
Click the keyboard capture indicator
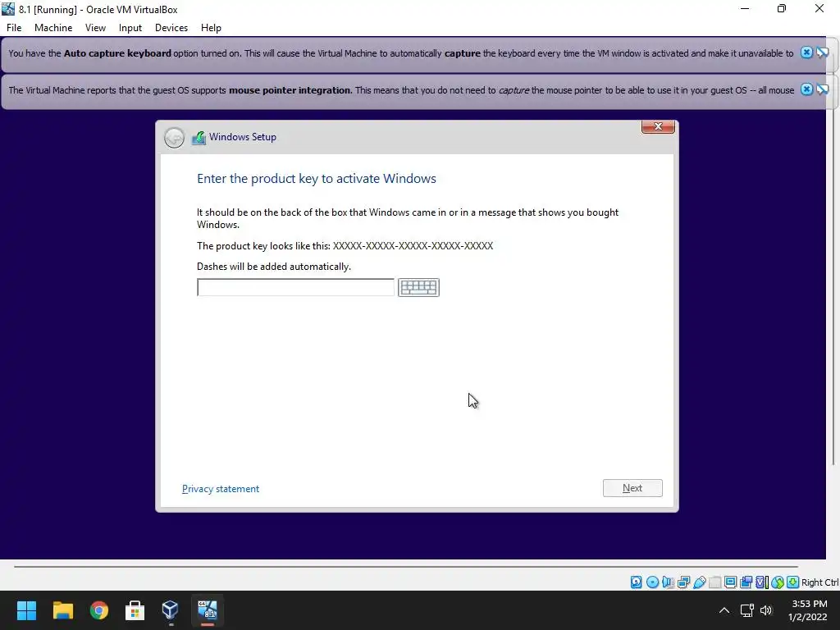(x=793, y=582)
